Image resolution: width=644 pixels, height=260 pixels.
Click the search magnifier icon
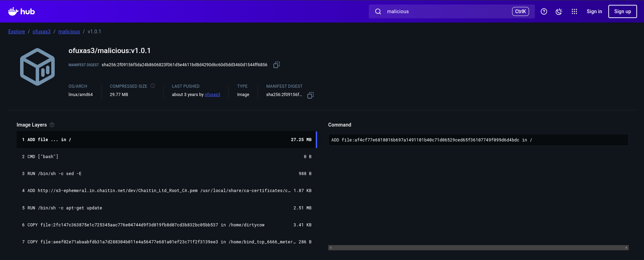378,11
